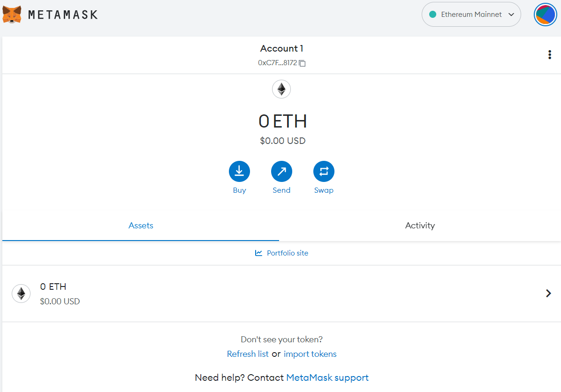Expand the 0 ETH asset row chevron
Image resolution: width=561 pixels, height=392 pixels.
(x=548, y=293)
